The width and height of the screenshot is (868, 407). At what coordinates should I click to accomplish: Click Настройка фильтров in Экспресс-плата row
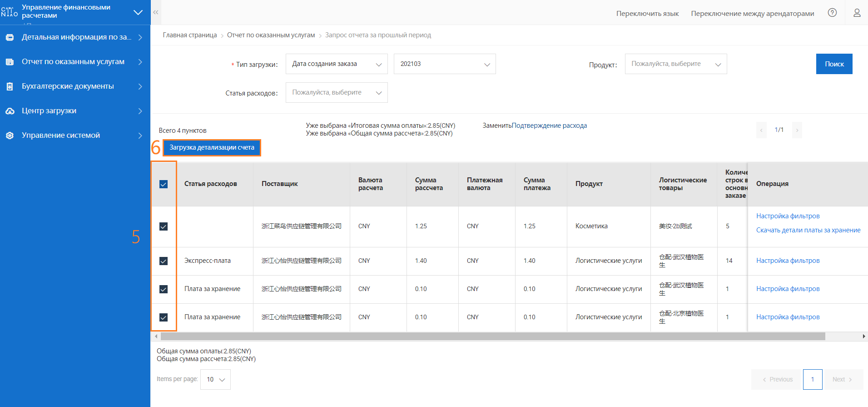tap(788, 261)
